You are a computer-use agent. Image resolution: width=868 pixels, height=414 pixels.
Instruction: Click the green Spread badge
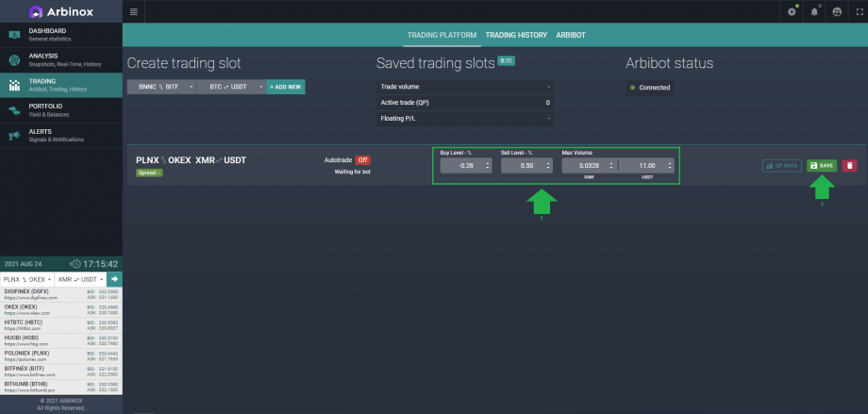point(149,173)
